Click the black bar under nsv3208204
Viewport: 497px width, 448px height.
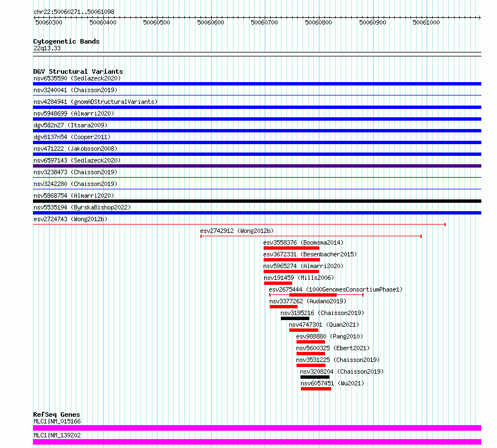click(315, 377)
